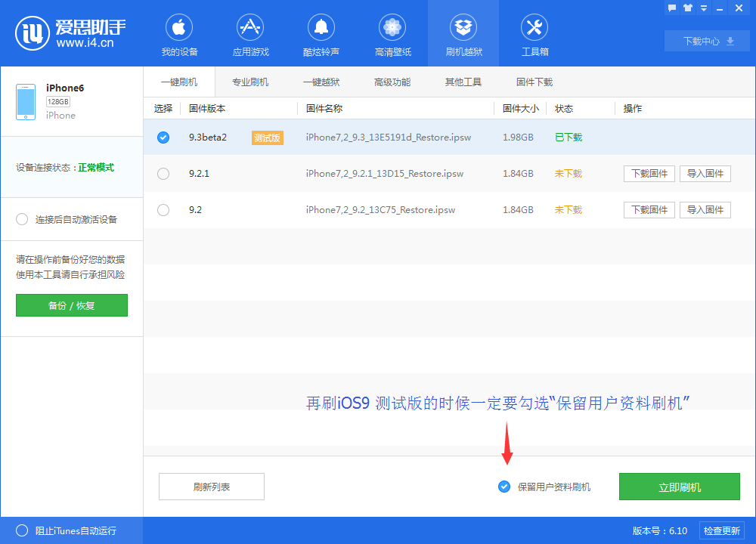Screen dimensions: 756x544
Task: Open the title bar dropdown arrow menu
Action: point(704,8)
